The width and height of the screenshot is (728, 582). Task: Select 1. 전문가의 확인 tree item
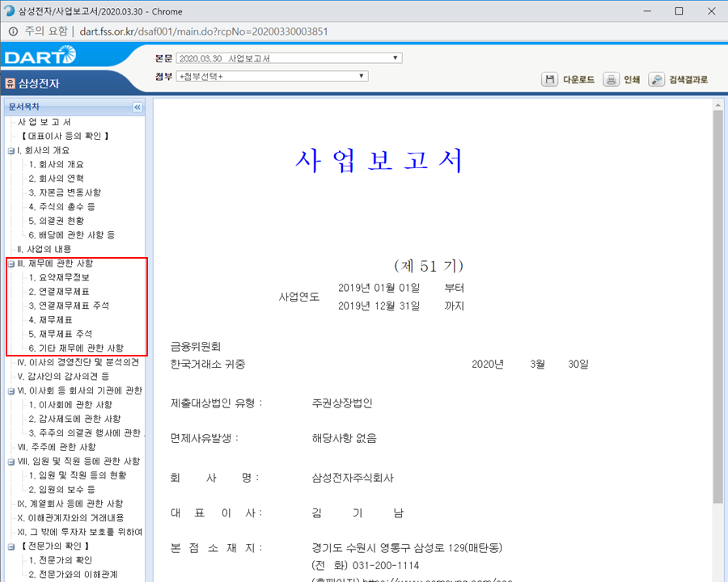[61, 561]
